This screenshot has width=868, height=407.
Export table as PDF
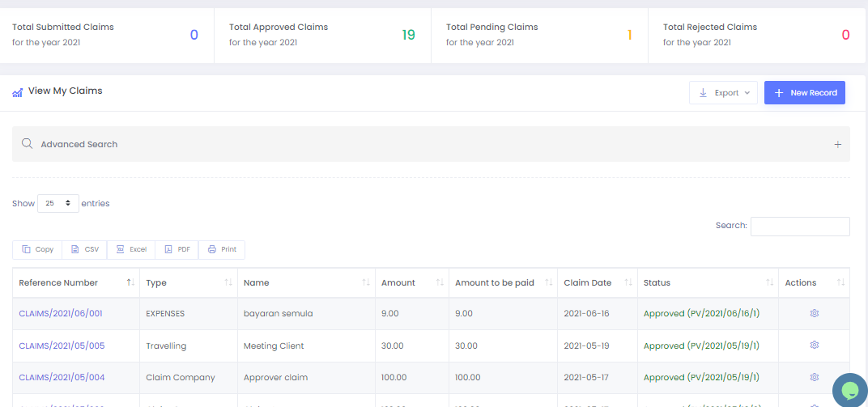coord(177,249)
